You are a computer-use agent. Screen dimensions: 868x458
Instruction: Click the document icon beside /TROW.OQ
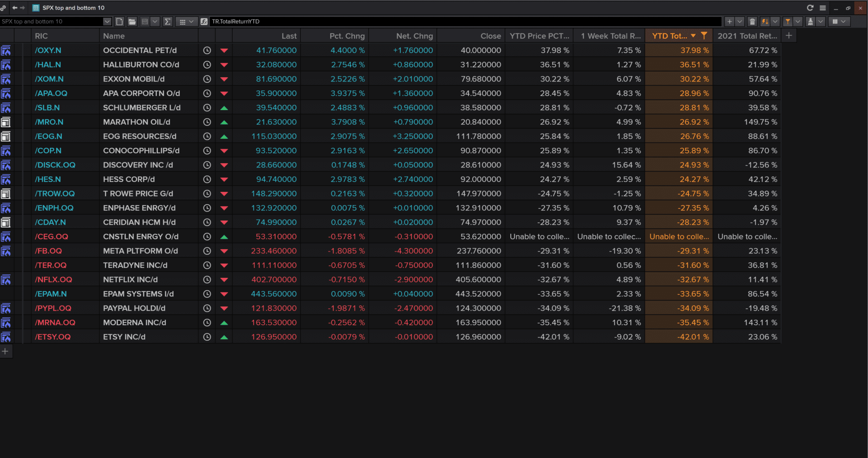click(6, 194)
